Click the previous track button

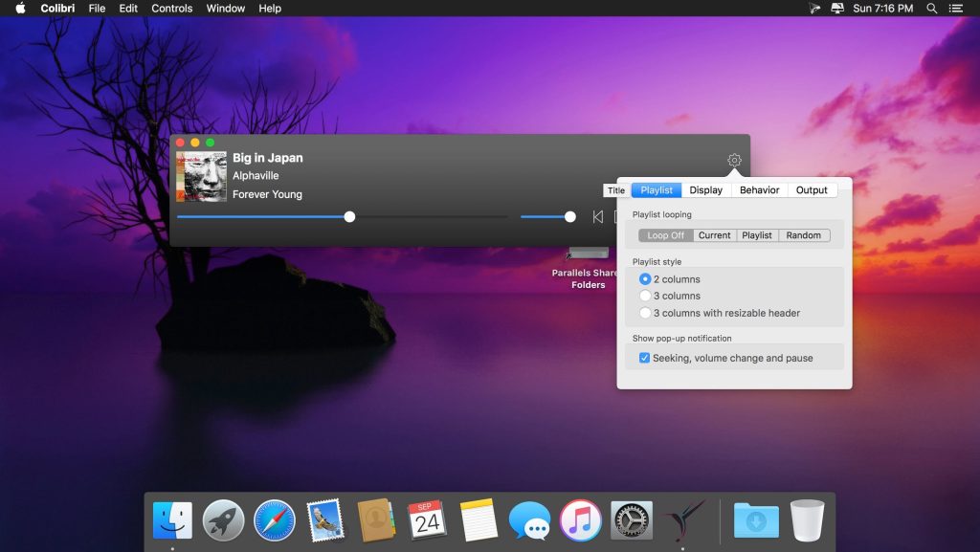pos(597,217)
